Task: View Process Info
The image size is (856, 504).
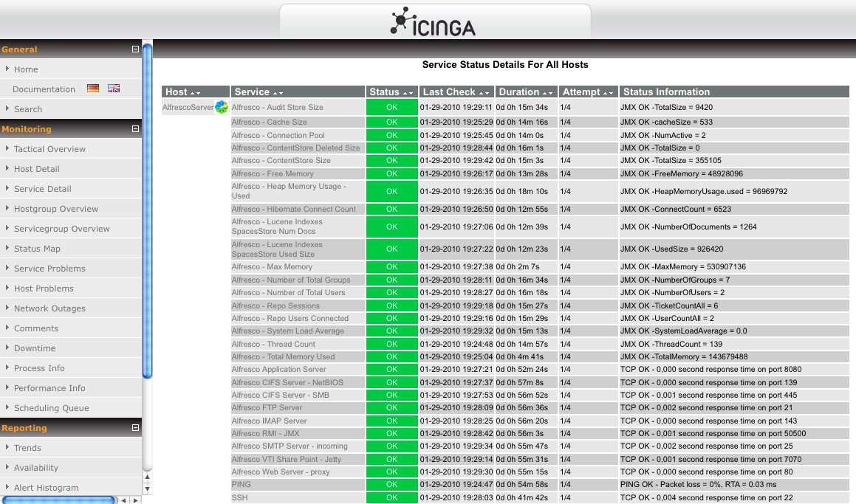Action: coord(39,368)
